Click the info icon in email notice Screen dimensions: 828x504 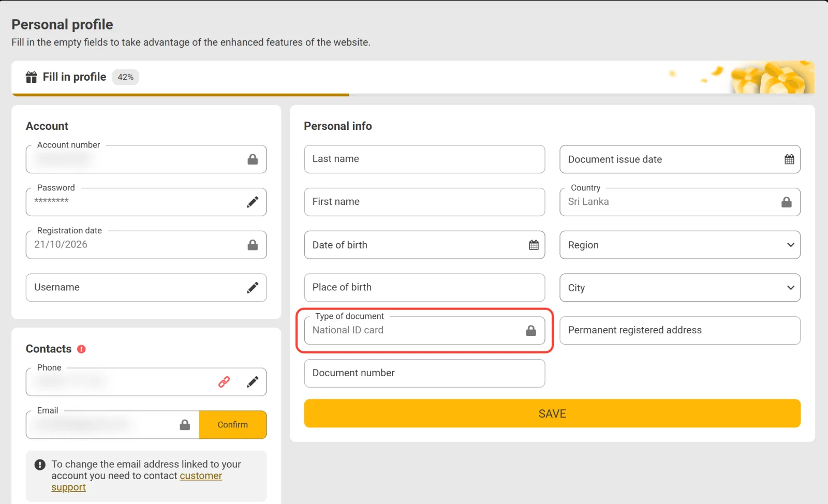pos(40,465)
